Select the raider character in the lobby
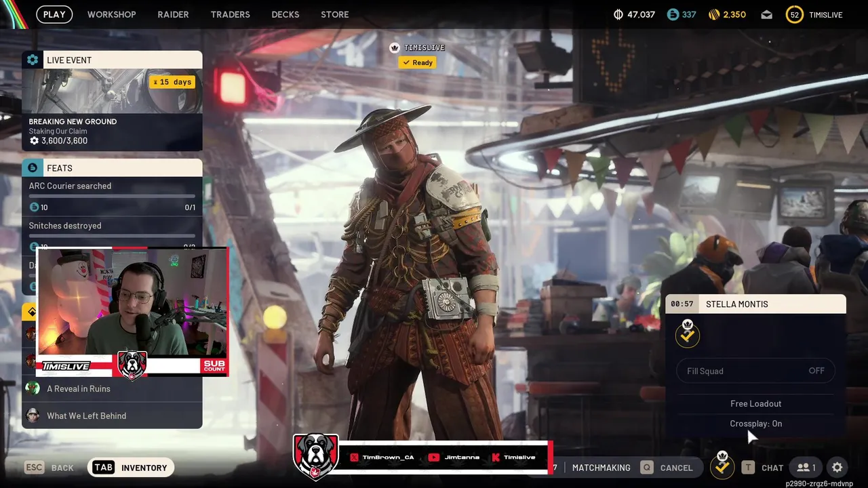 pyautogui.click(x=414, y=271)
